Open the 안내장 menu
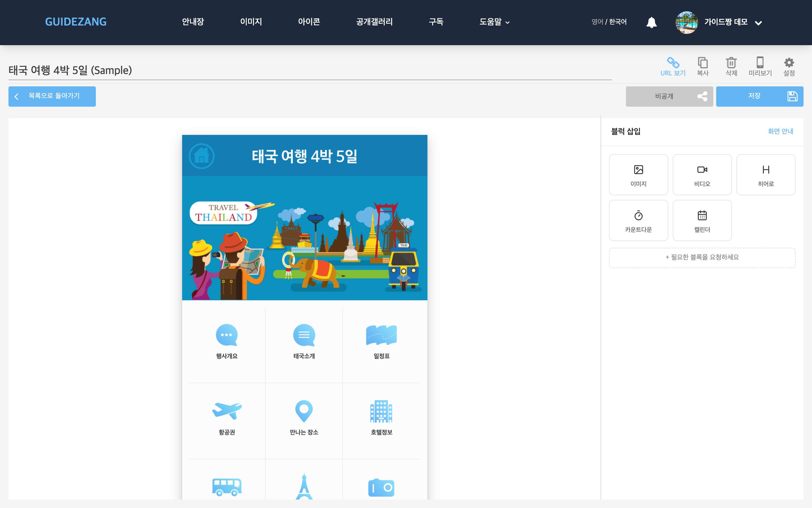 pyautogui.click(x=193, y=22)
